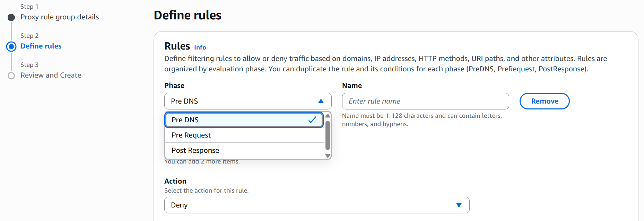The image size is (644, 221).
Task: Select Pre Request from the Phase list
Action: tap(191, 135)
